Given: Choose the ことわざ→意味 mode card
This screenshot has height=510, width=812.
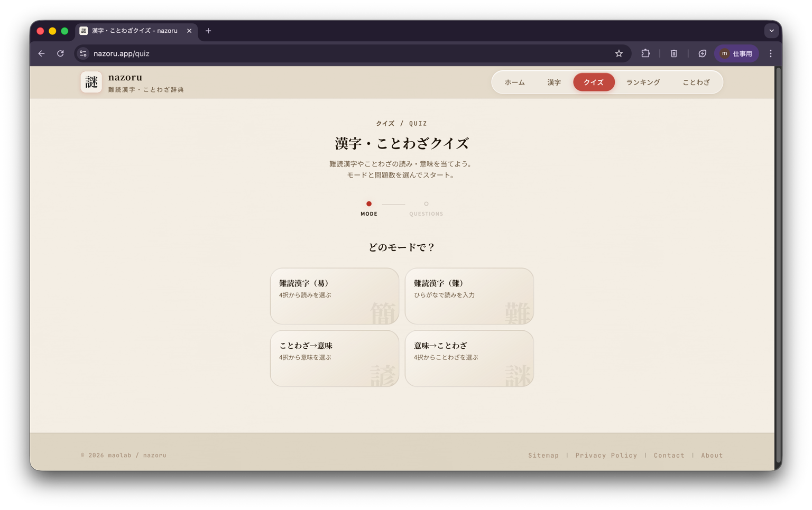Looking at the screenshot, I should point(335,358).
